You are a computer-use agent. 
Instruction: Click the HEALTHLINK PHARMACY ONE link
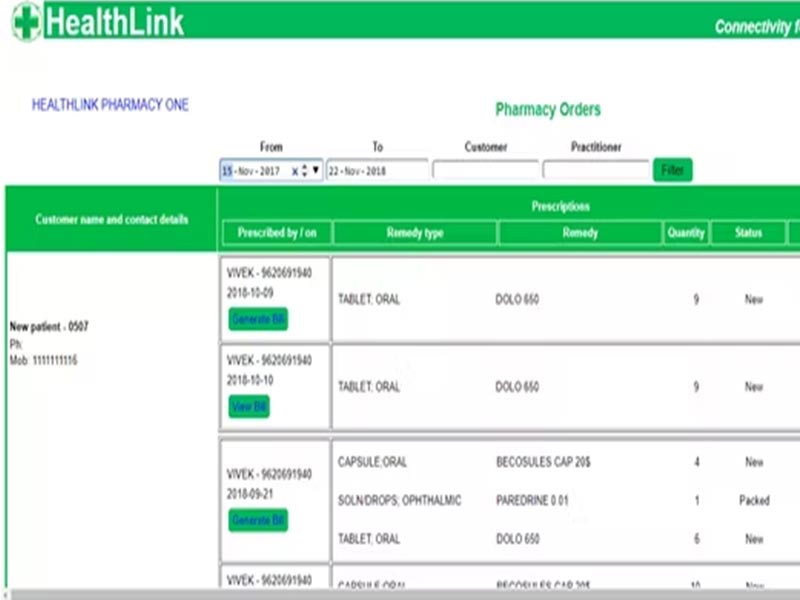coord(110,105)
